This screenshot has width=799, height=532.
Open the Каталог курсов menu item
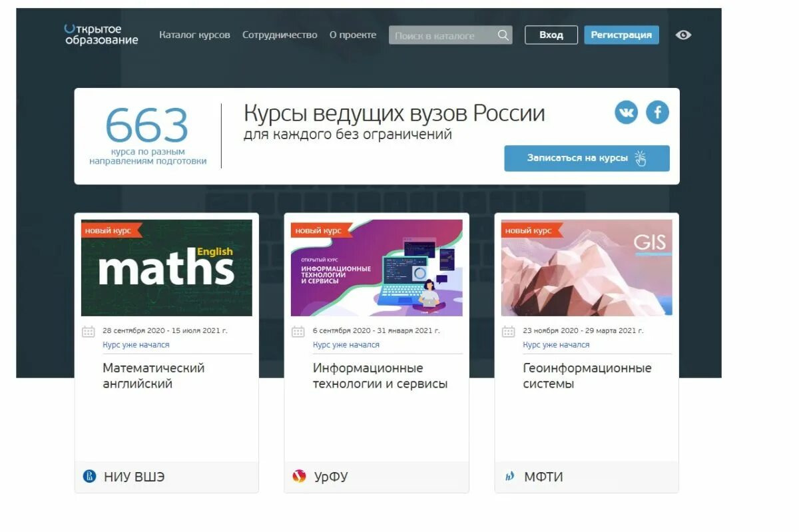[194, 35]
